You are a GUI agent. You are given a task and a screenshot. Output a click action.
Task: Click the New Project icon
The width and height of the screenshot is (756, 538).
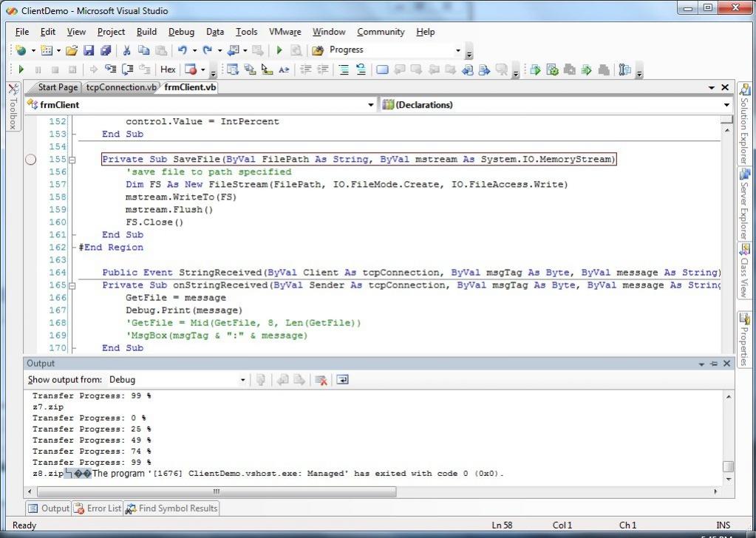click(x=21, y=50)
